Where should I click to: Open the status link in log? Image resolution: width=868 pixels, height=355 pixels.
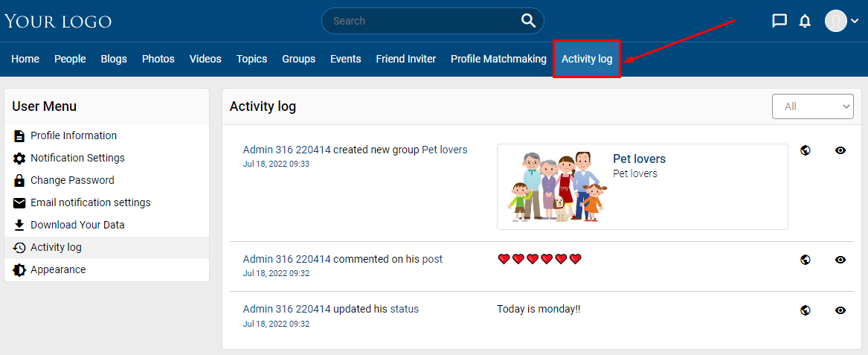[x=404, y=309]
